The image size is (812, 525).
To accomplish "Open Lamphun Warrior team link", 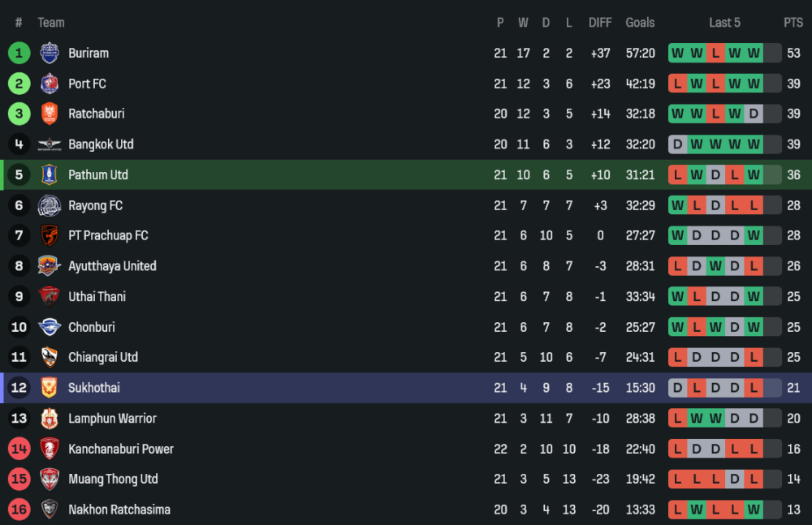I will (112, 419).
